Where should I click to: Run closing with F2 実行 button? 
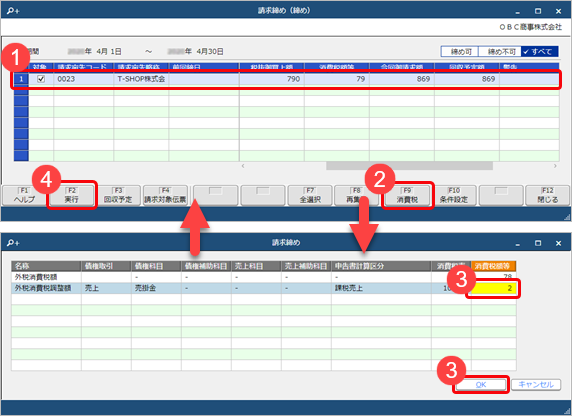72,196
